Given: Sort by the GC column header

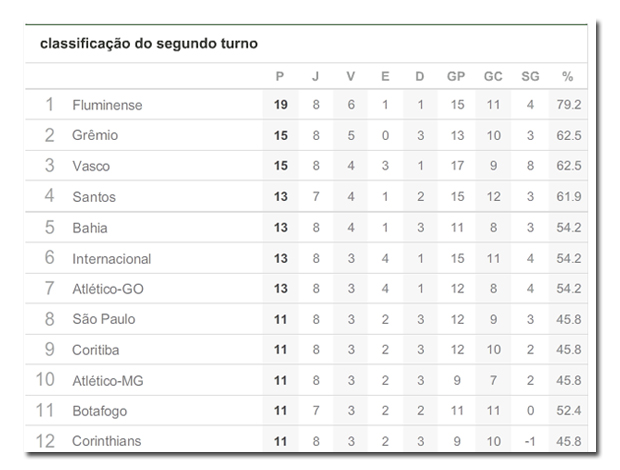Looking at the screenshot, I should [x=493, y=77].
